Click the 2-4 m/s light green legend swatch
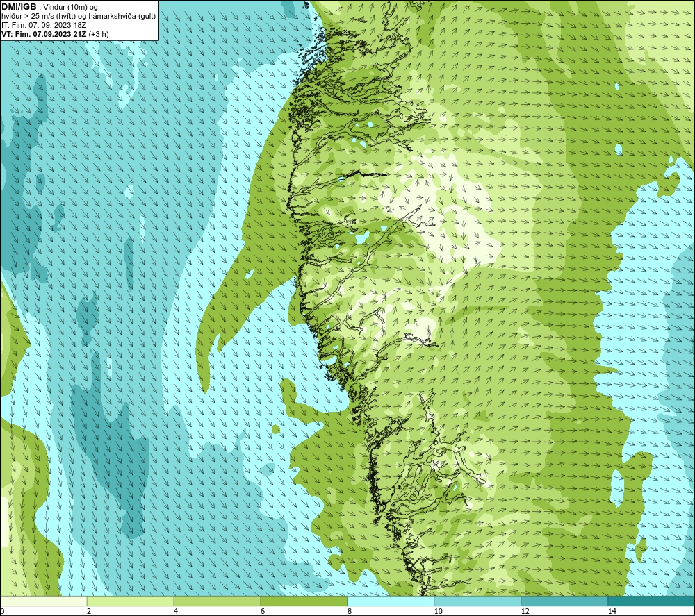Viewport: 695px width, 616px height. (131, 601)
